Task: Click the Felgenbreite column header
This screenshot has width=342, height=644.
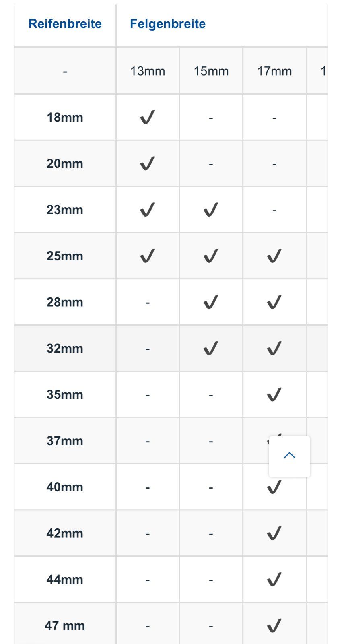Action: 168,24
